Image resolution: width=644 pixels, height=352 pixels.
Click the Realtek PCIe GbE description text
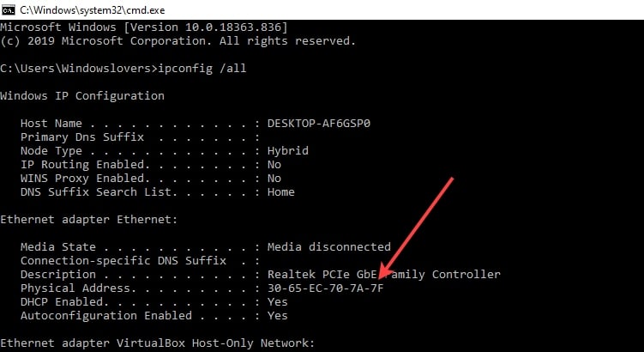point(384,274)
